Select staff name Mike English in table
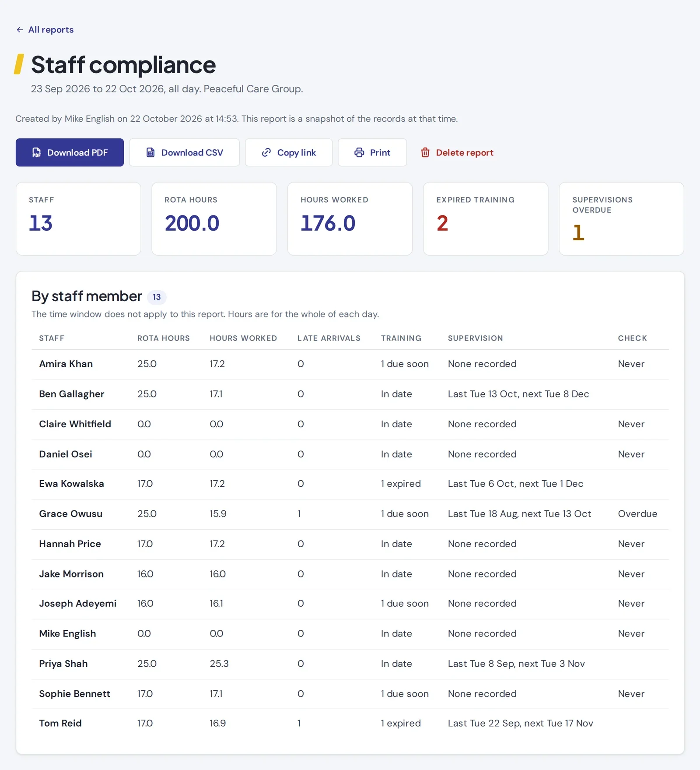This screenshot has height=770, width=700. tap(67, 633)
